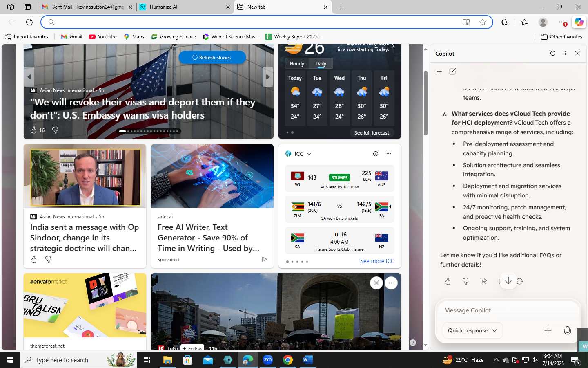Open See full forecast link
This screenshot has height=368, width=588.
tap(372, 132)
